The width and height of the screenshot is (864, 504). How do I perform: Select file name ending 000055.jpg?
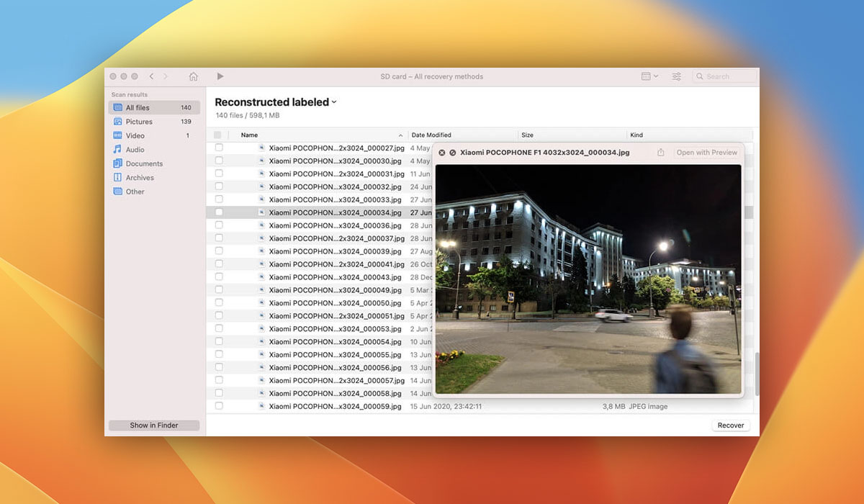(x=335, y=355)
